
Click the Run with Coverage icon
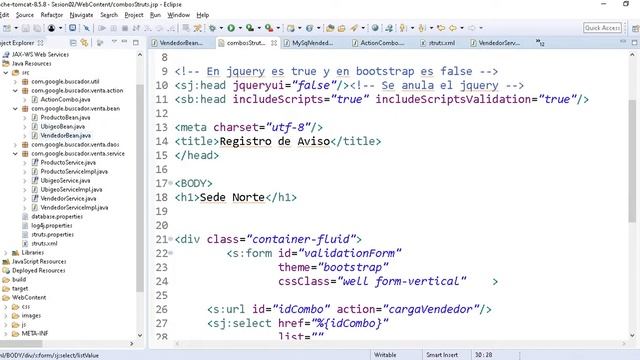pos(249,28)
